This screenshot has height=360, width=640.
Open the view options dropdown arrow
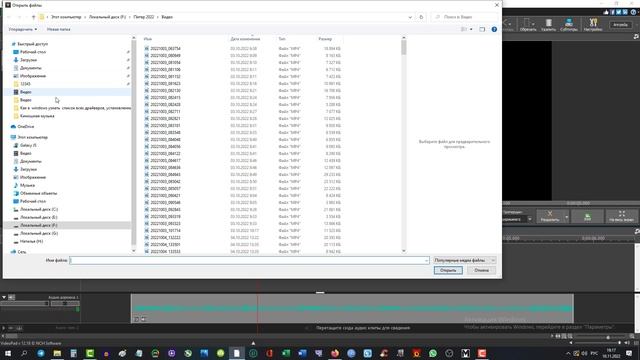tap(471, 29)
